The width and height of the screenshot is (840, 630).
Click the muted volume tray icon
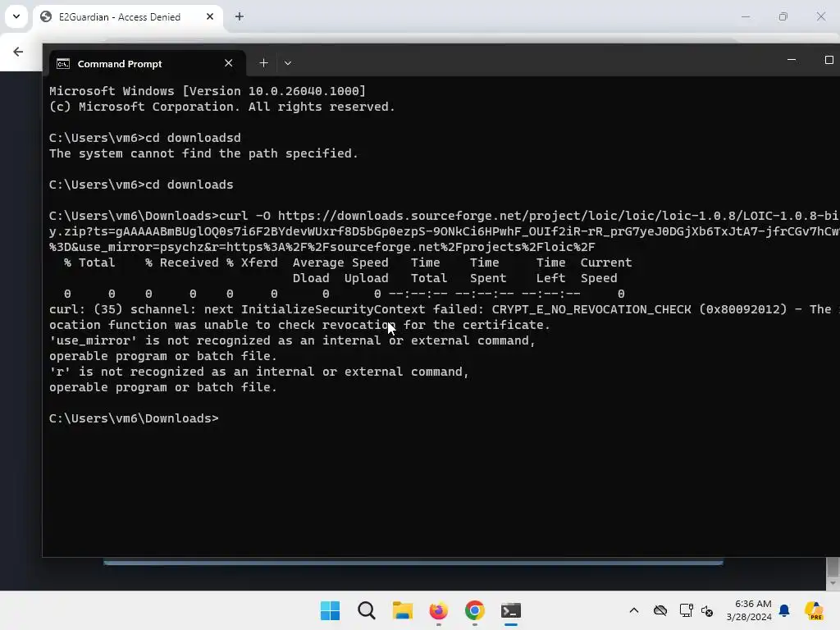[707, 610]
